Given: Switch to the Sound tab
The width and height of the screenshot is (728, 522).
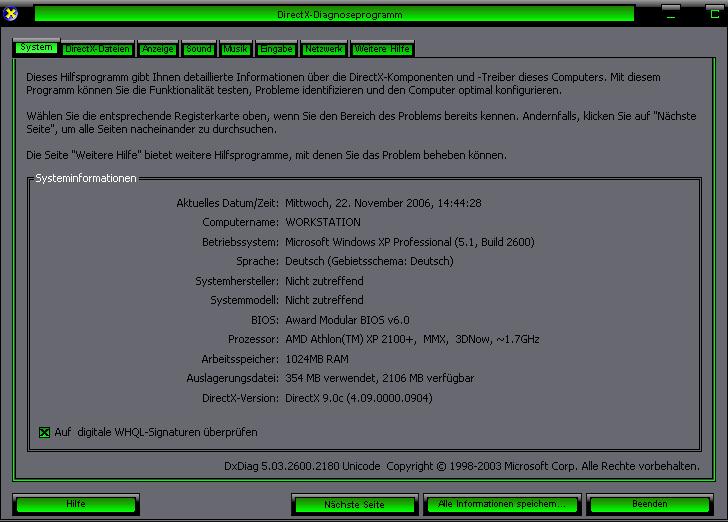Looking at the screenshot, I should click(x=199, y=49).
